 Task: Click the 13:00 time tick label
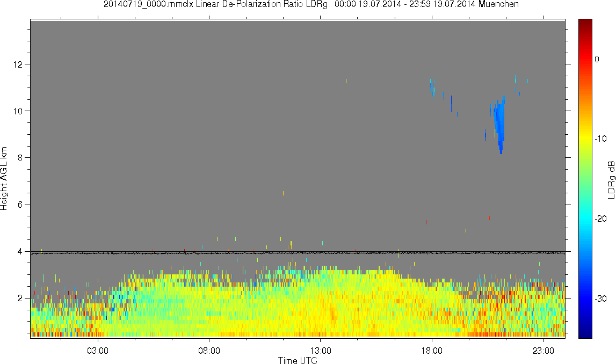pyautogui.click(x=320, y=351)
